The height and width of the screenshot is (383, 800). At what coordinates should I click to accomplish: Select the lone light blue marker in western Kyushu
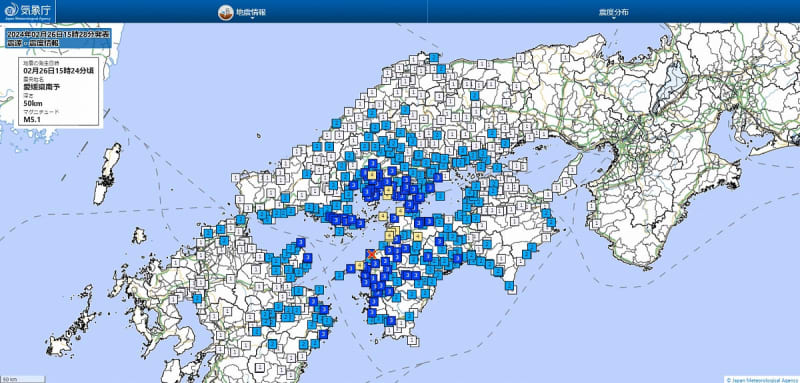197,298
